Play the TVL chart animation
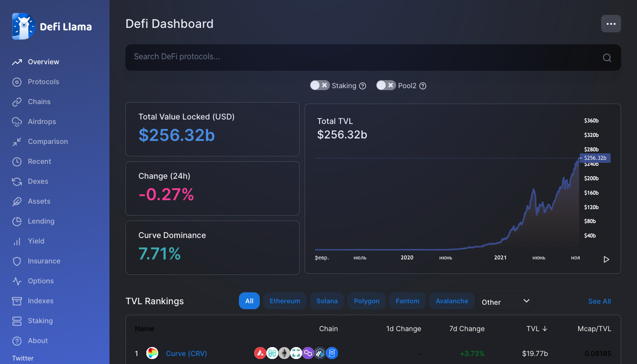This screenshot has height=364, width=637. click(x=606, y=259)
